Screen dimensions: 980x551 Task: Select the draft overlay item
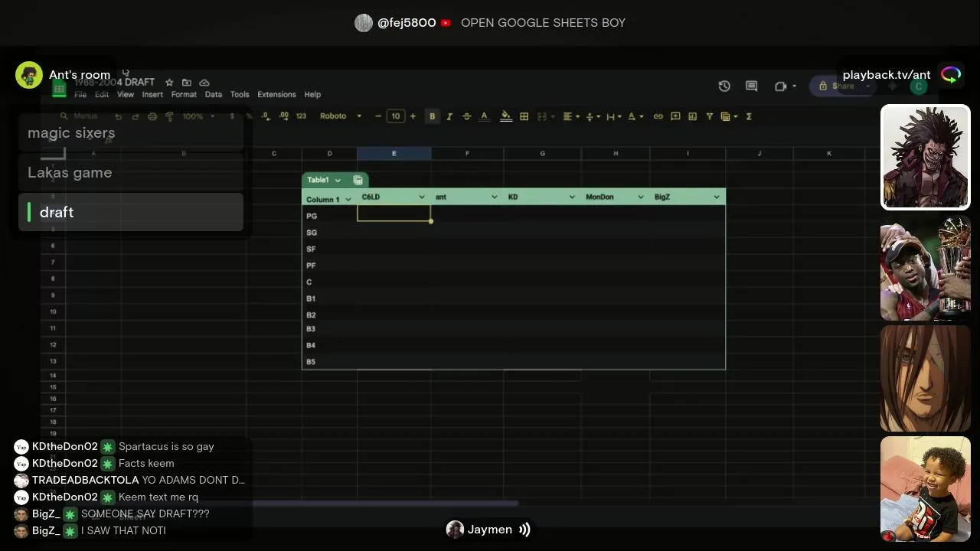point(131,212)
